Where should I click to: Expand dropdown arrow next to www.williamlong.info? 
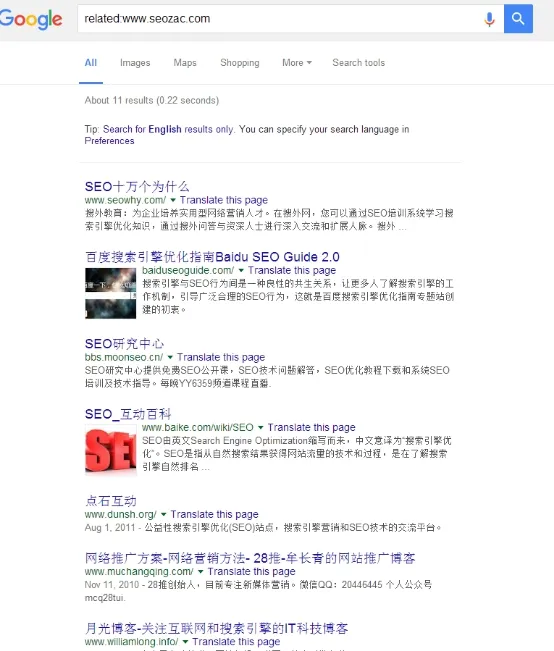pyautogui.click(x=185, y=642)
